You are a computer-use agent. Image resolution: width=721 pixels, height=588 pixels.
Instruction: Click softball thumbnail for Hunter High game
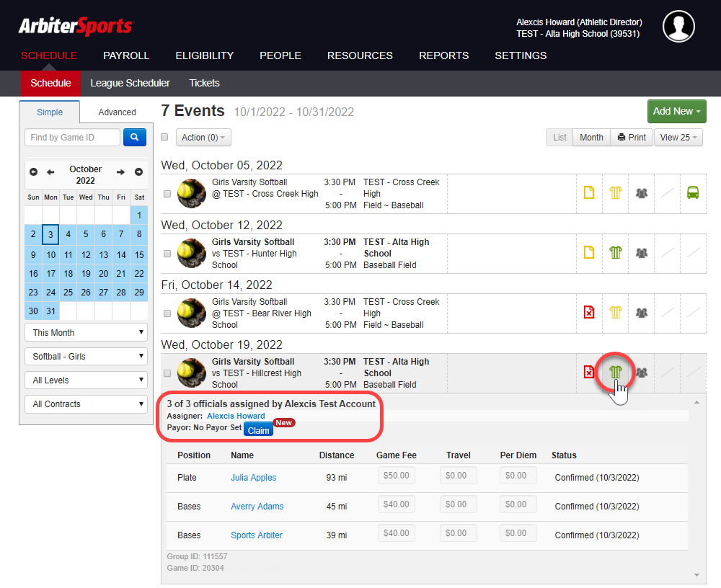(x=192, y=254)
